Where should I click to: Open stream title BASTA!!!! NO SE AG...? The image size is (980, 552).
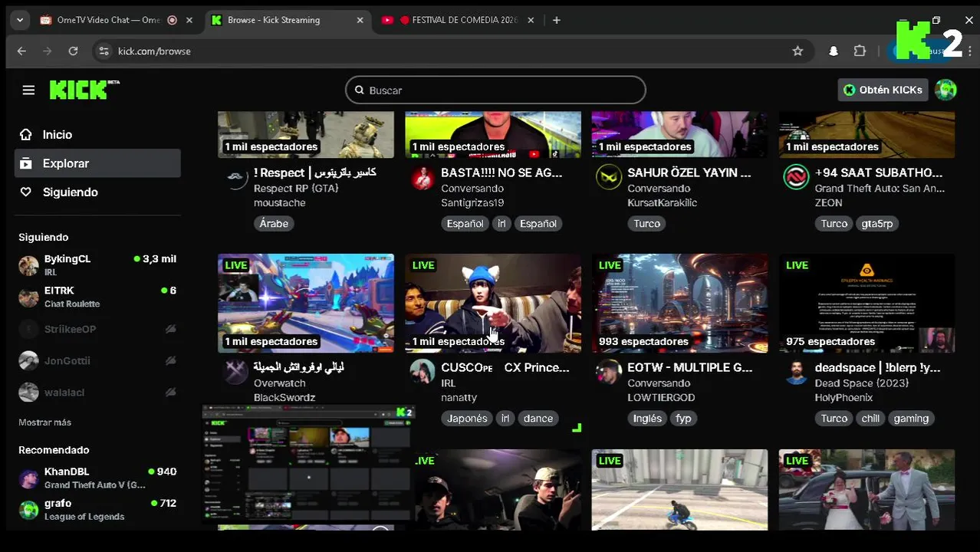point(502,172)
